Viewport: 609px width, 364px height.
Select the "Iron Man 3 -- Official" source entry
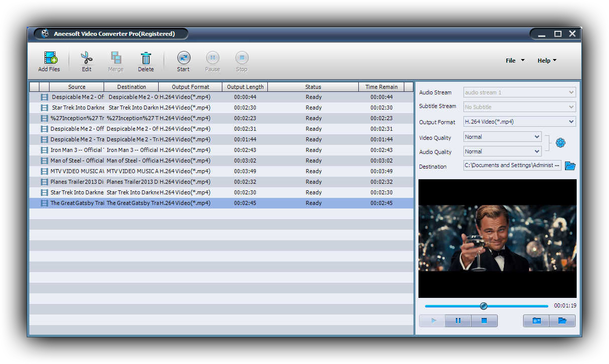click(77, 150)
